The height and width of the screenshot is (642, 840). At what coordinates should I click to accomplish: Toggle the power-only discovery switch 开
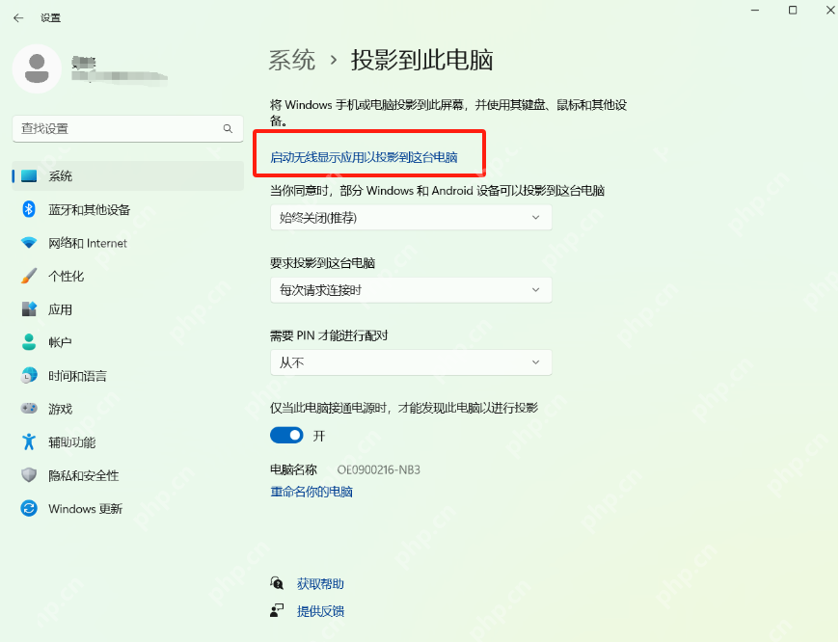click(286, 436)
